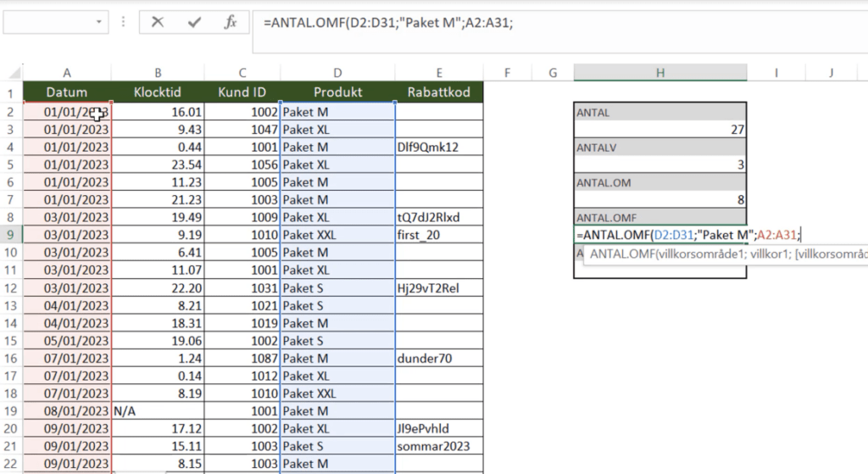Select column D header
868x474 pixels.
[337, 73]
